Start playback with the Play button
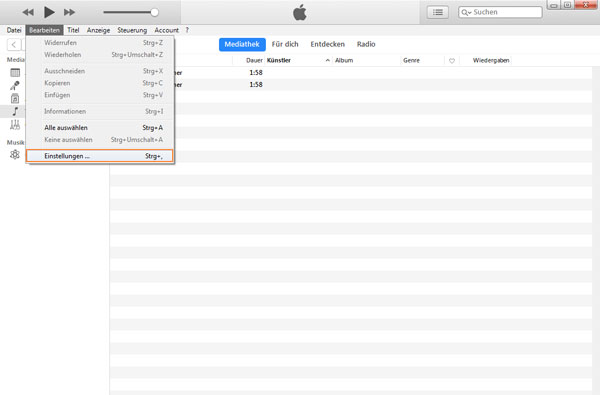The height and width of the screenshot is (395, 600). [49, 12]
